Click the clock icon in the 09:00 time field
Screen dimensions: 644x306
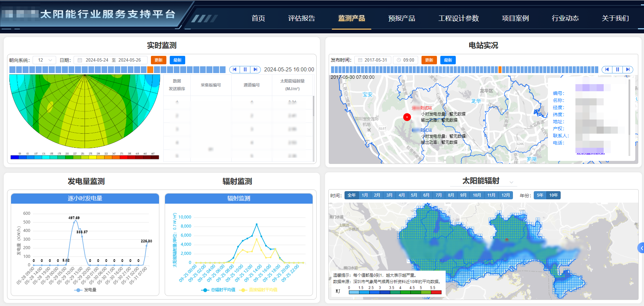(x=399, y=60)
